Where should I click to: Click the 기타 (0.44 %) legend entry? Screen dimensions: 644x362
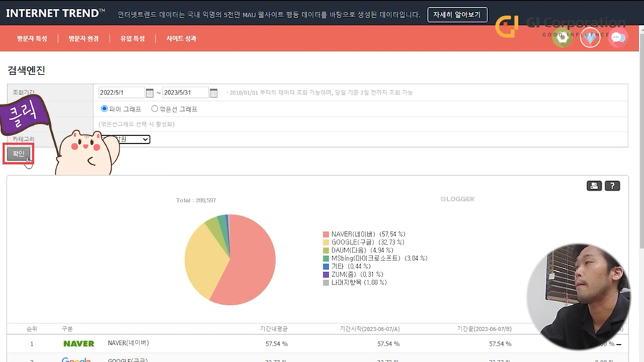tap(346, 266)
